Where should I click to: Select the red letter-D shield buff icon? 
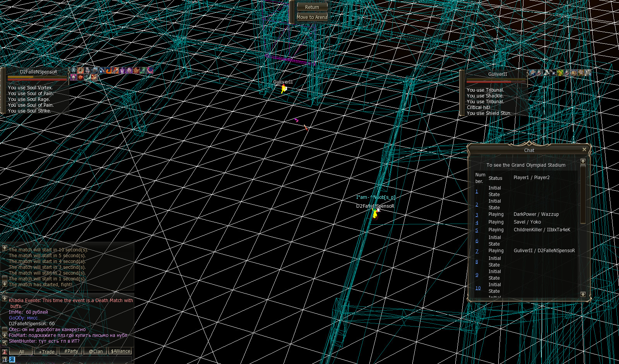pyautogui.click(x=80, y=77)
